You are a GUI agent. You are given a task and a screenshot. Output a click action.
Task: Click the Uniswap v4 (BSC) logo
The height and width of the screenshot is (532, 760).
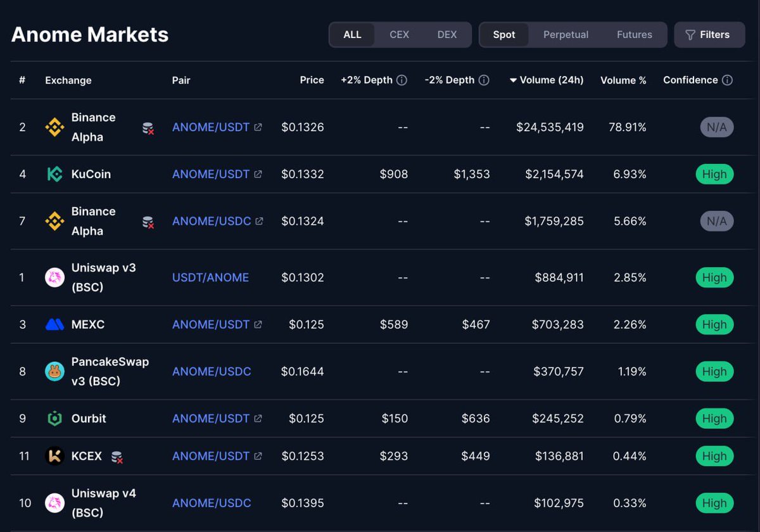pos(54,503)
